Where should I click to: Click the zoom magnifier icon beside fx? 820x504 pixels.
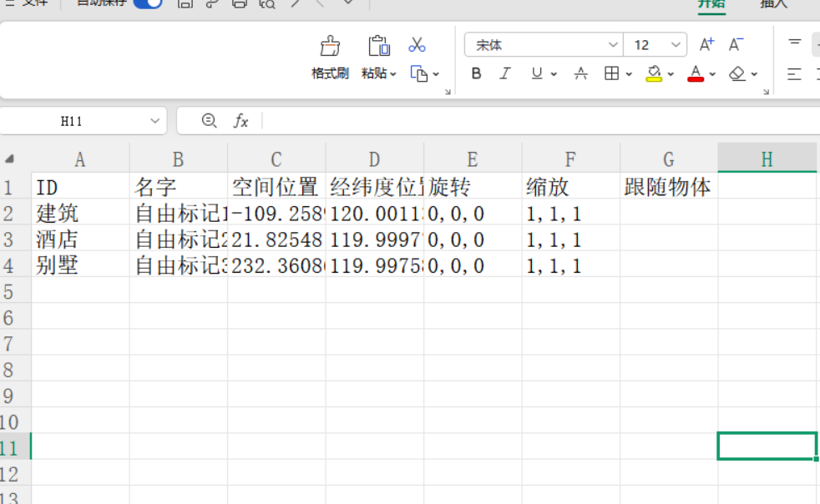(x=209, y=121)
